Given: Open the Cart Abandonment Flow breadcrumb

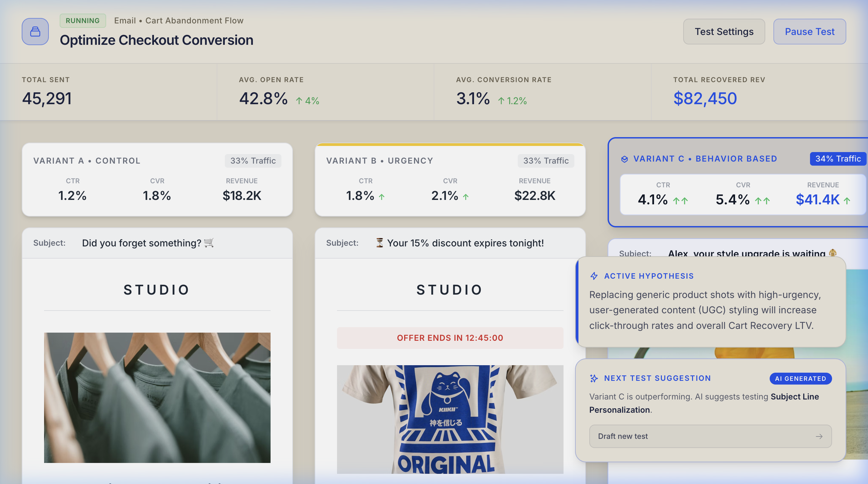Looking at the screenshot, I should [194, 20].
